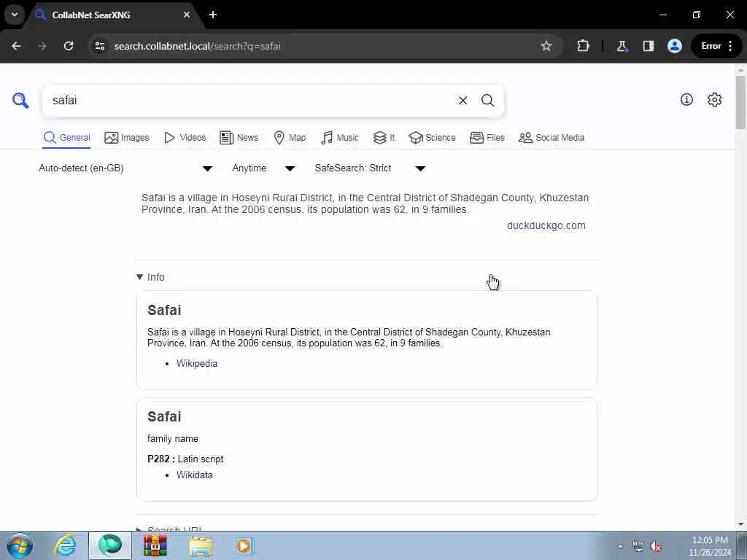Open the profile avatar icon
This screenshot has width=747, height=560.
point(675,46)
